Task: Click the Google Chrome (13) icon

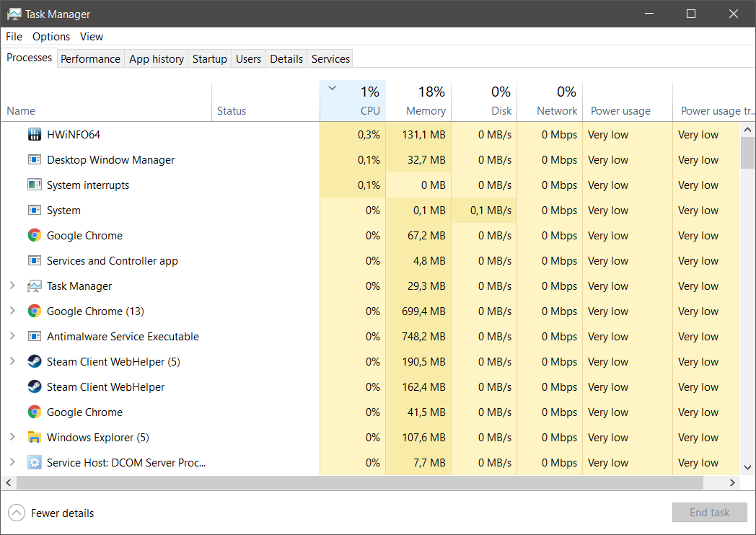Action: click(34, 311)
